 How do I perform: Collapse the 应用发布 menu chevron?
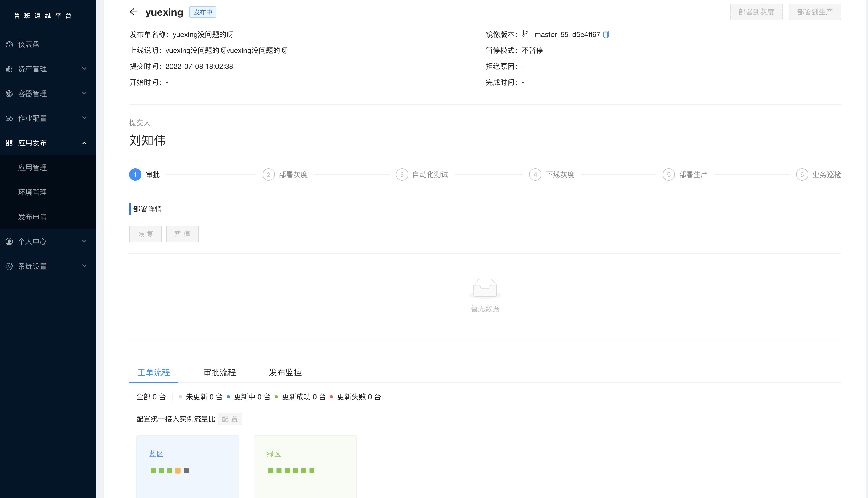[x=84, y=143]
